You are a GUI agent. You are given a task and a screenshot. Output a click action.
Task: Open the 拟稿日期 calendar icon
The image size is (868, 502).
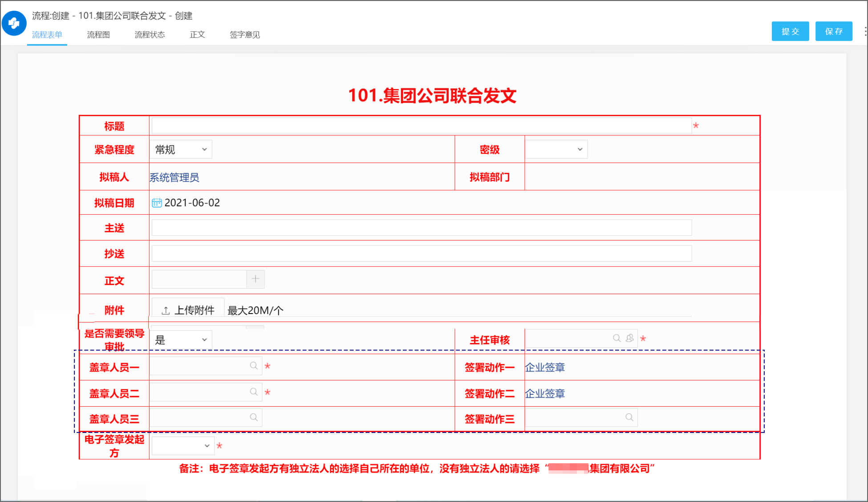pyautogui.click(x=157, y=203)
